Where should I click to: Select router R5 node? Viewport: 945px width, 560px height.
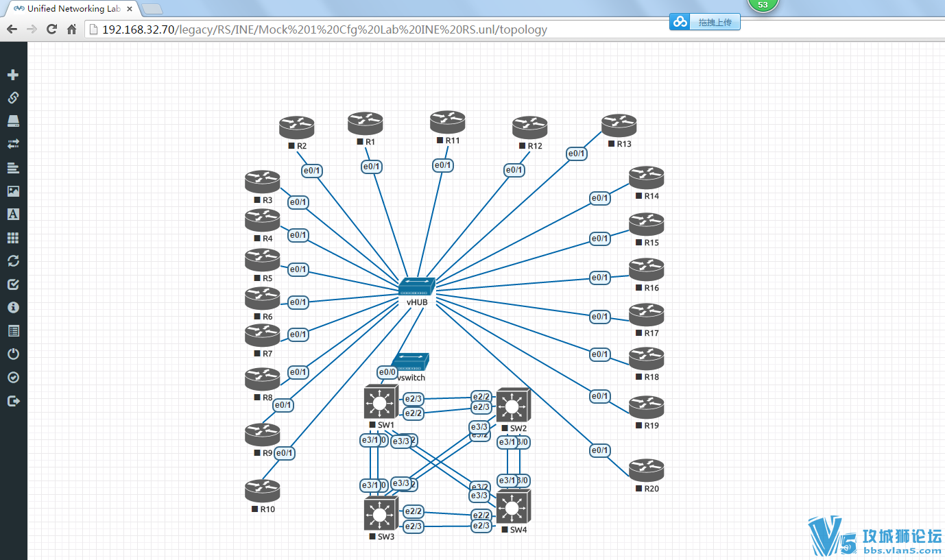point(262,260)
